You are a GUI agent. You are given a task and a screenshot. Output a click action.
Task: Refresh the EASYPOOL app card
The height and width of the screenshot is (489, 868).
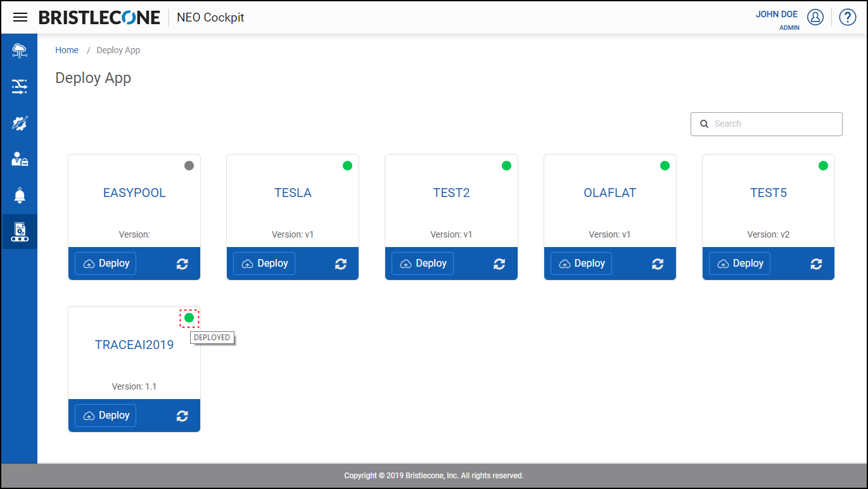pos(182,264)
